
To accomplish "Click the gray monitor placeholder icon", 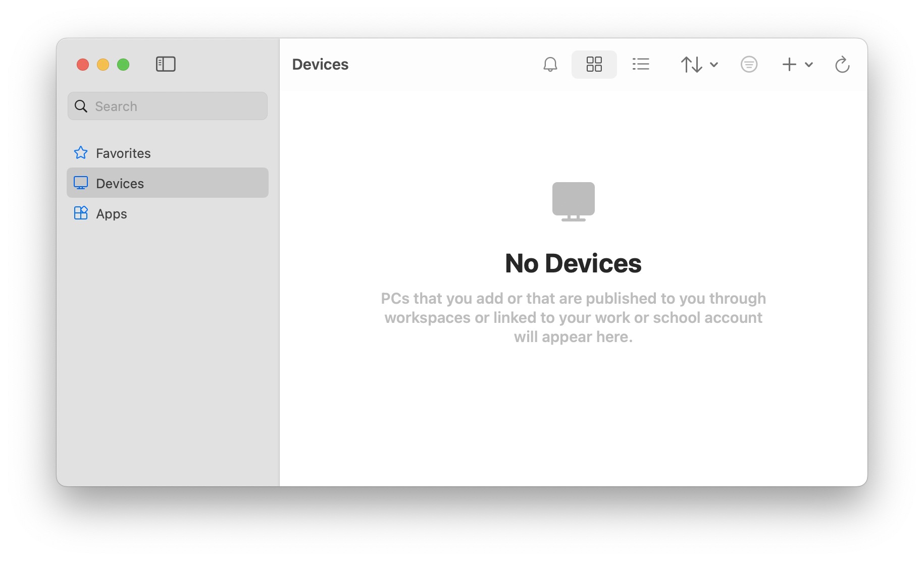I will [573, 201].
